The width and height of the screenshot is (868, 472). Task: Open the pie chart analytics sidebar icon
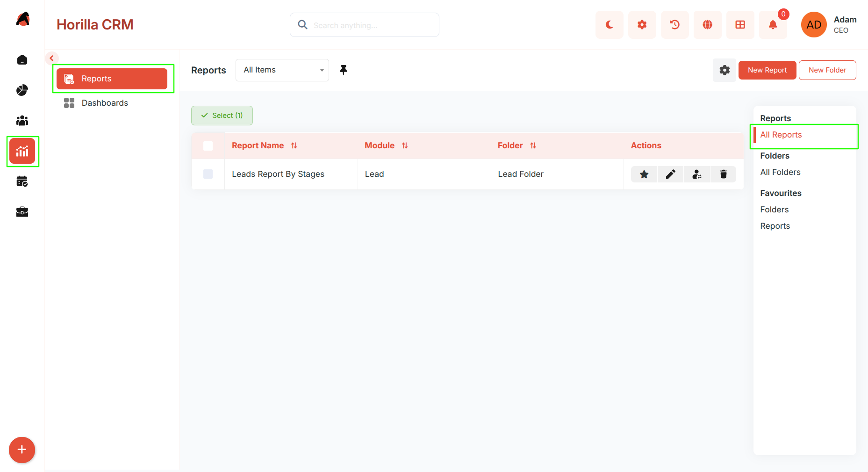pos(22,90)
